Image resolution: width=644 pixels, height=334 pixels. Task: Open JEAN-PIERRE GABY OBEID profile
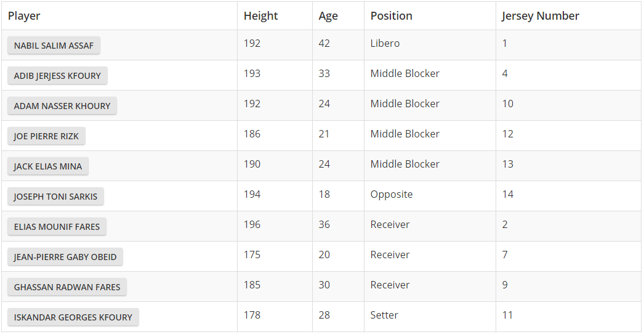[x=65, y=257]
